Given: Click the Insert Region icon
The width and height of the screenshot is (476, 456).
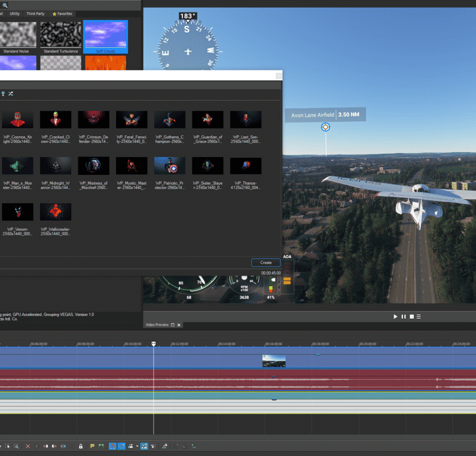Looking at the screenshot, I should [101, 446].
